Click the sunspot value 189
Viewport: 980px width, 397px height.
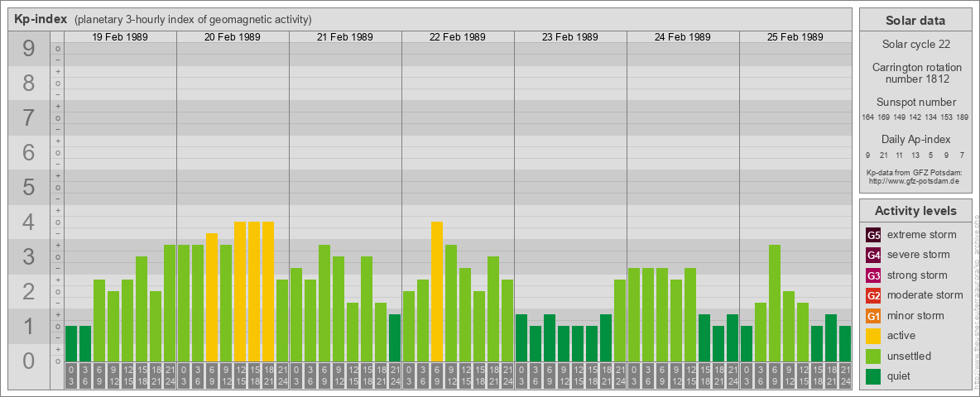coord(963,117)
